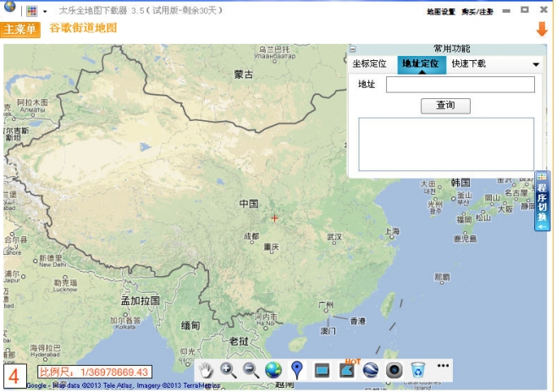The image size is (557, 392).
Task: Open the dropdown arrow beside grid icon
Action: [45, 11]
